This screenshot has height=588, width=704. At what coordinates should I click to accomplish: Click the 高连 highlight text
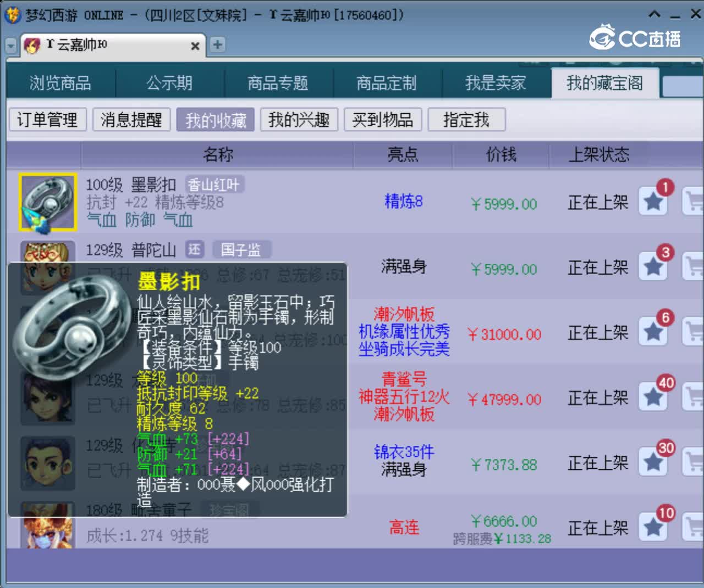(404, 528)
